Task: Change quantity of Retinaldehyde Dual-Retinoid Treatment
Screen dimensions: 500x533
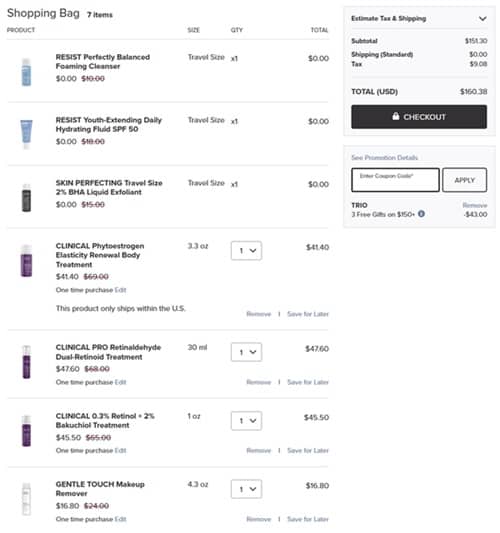Action: point(246,352)
